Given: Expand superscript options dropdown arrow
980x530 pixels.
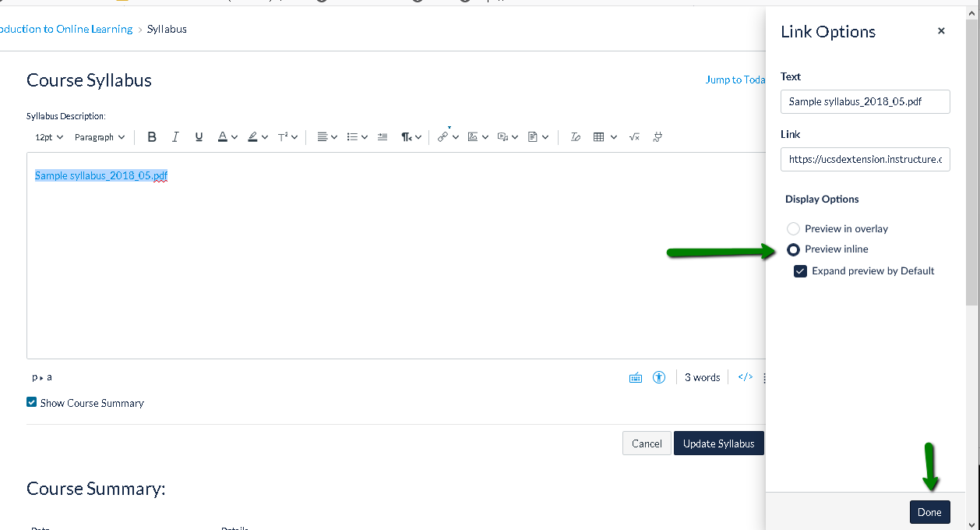Looking at the screenshot, I should [x=294, y=137].
